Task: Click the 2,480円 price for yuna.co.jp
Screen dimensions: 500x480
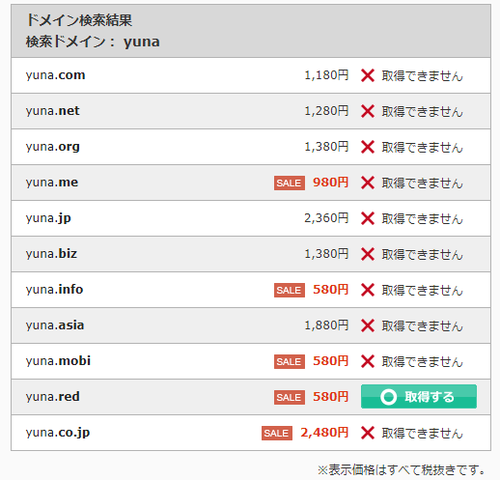Action: pos(324,433)
